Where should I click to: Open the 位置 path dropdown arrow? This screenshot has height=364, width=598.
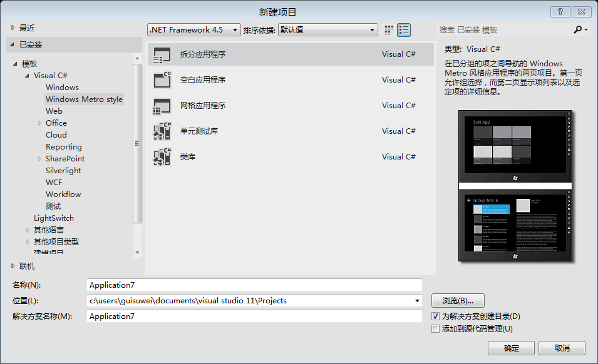tap(417, 301)
